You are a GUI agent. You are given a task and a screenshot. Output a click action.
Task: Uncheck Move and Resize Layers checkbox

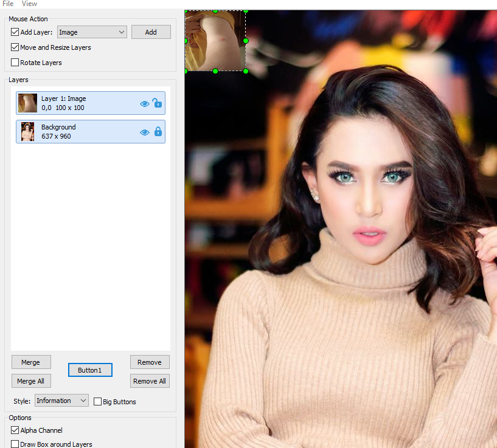coord(15,47)
